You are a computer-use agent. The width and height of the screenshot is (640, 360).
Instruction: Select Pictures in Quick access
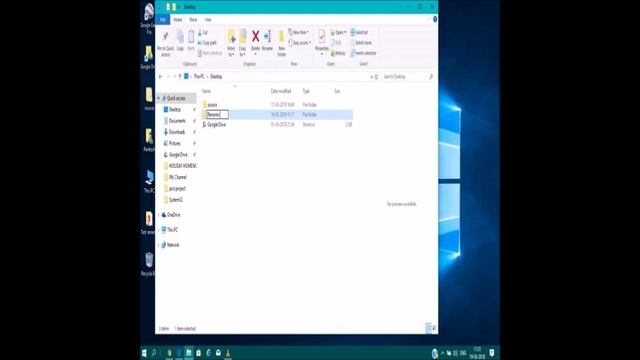pyautogui.click(x=175, y=143)
